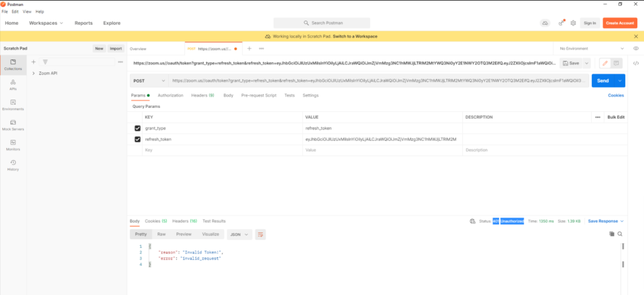644x295 pixels.
Task: Open the Monitors sidebar panel
Action: [x=13, y=145]
